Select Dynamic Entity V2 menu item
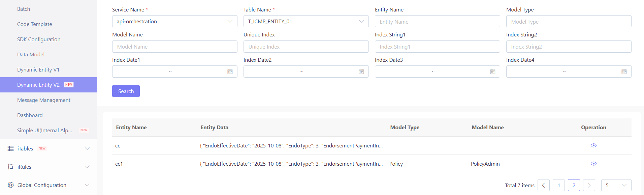Viewport: 644px width, 195px height. coord(49,85)
